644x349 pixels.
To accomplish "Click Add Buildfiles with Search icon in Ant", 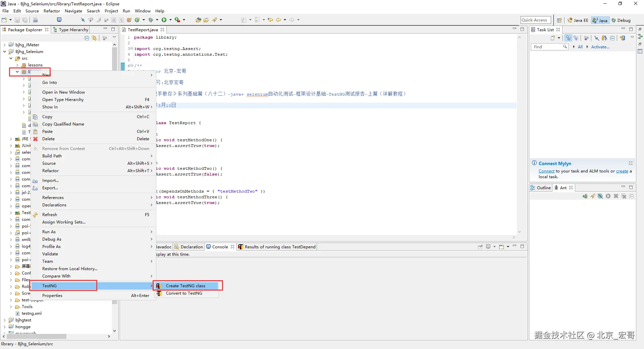I will [593, 196].
